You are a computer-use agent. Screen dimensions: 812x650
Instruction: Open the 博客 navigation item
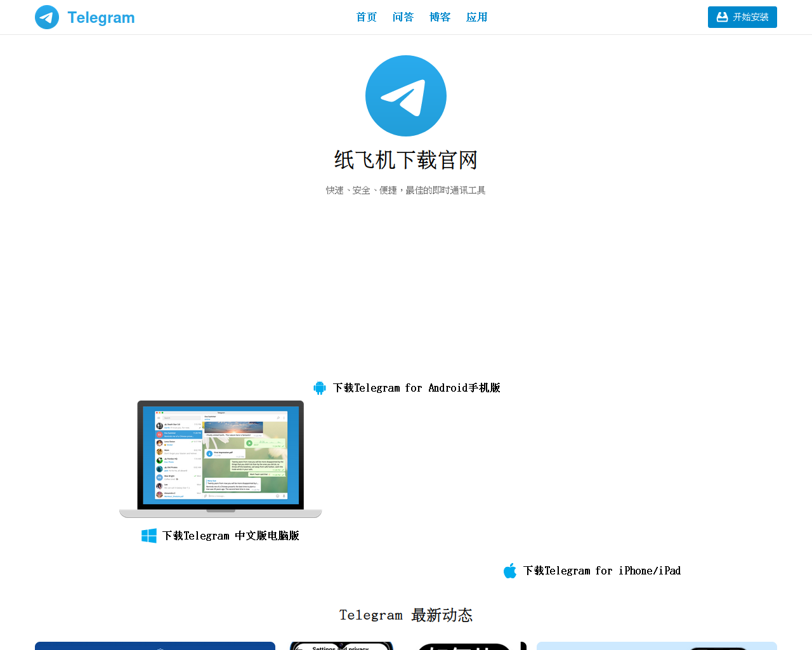pos(440,17)
